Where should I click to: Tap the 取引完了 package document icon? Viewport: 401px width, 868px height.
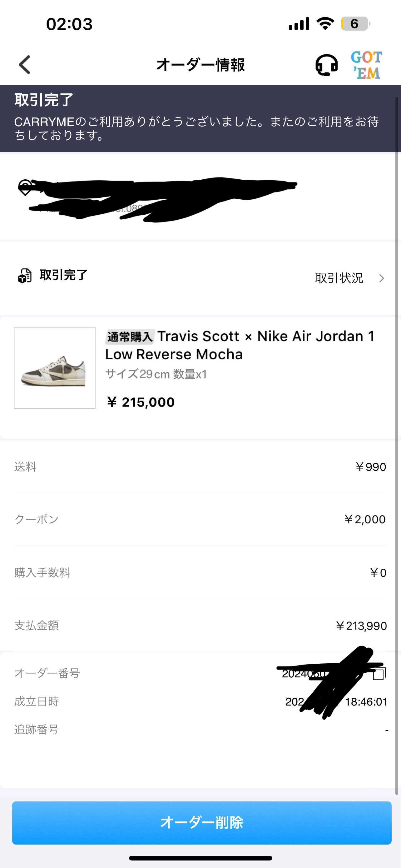coord(25,276)
